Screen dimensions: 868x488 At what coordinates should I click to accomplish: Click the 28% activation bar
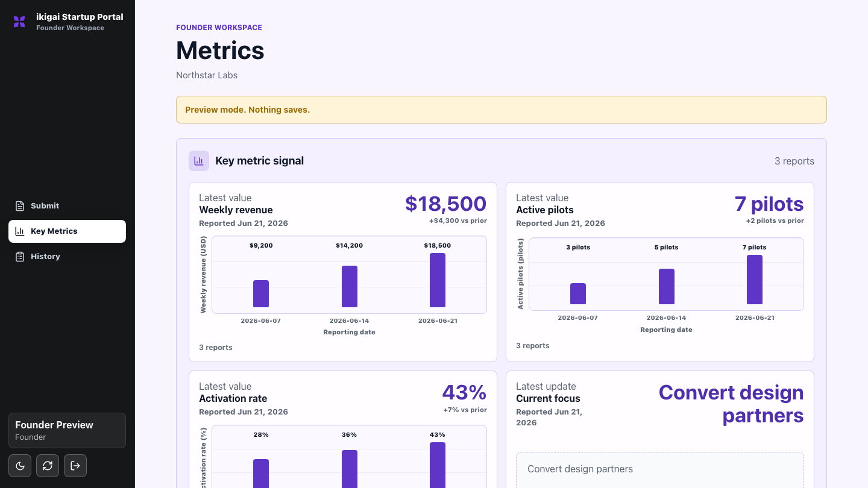[x=261, y=474]
